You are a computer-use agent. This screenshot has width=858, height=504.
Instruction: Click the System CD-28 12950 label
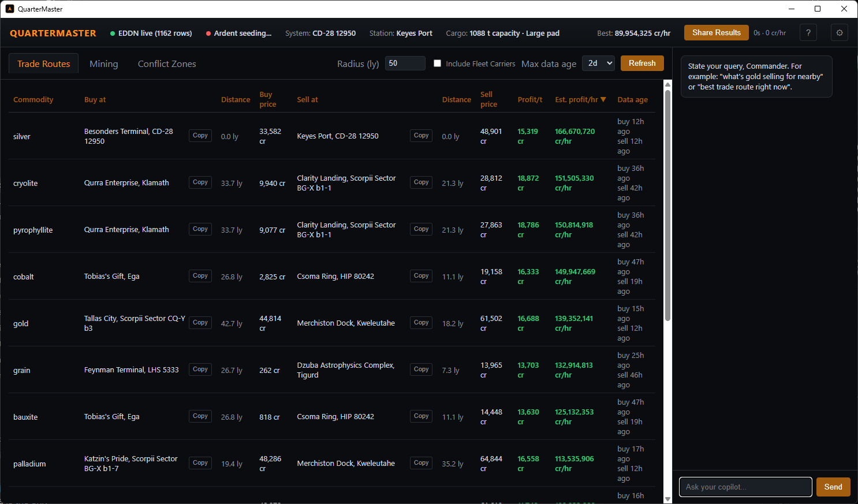[x=320, y=33]
